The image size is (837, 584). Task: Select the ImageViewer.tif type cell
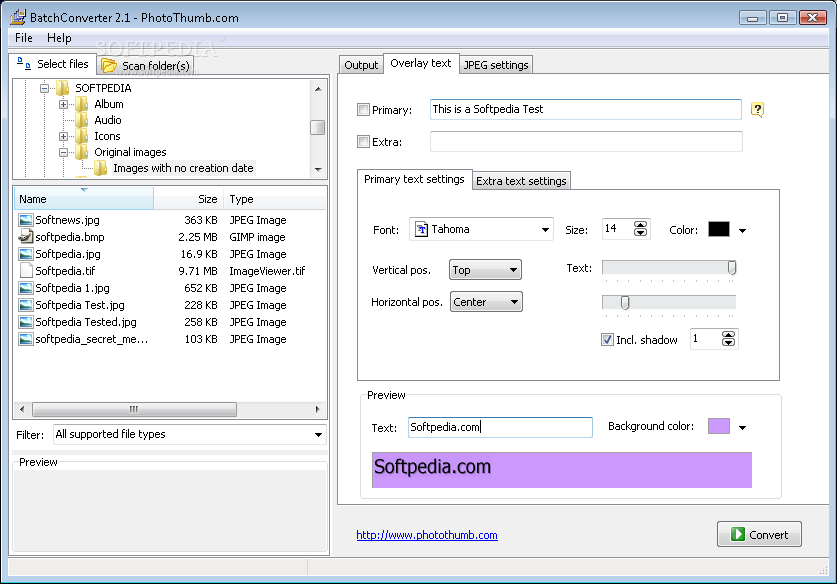(x=267, y=271)
